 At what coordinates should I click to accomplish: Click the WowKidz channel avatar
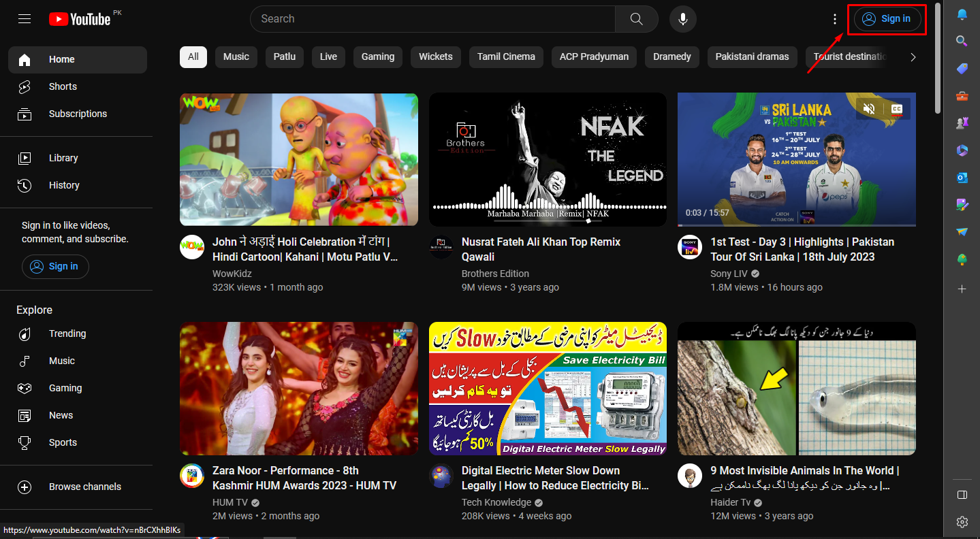[192, 247]
